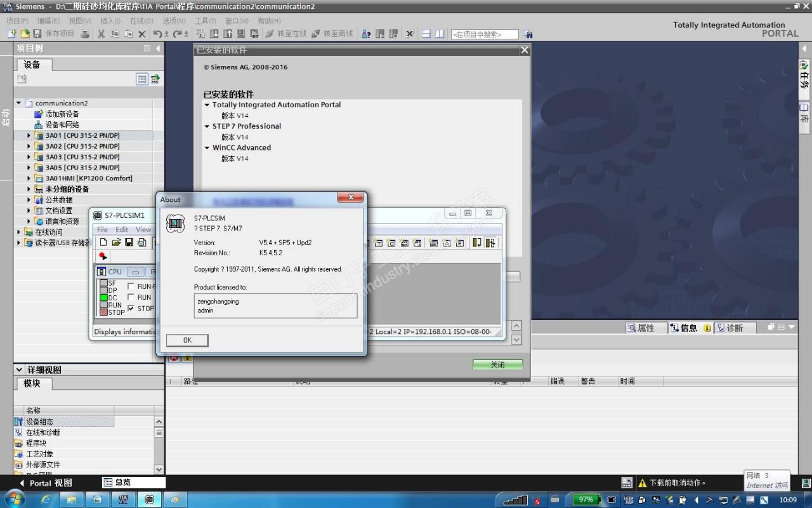Click 设备和网络 in project tree

(62, 124)
